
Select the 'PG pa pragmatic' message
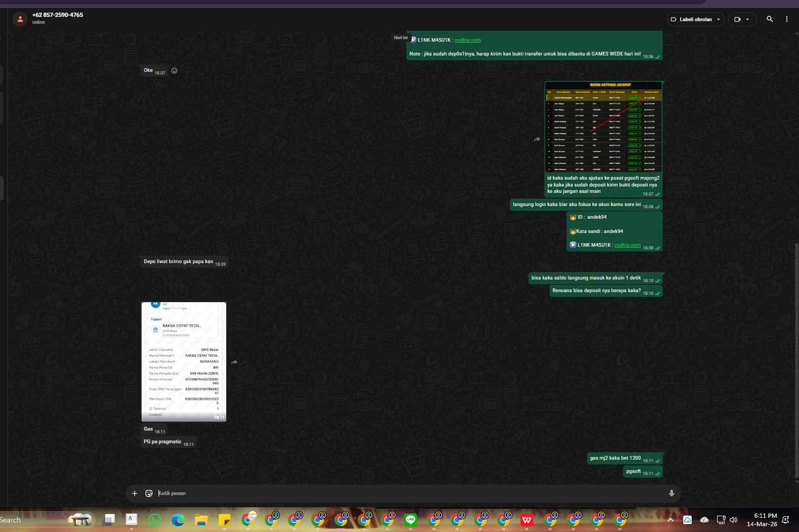[169, 442]
